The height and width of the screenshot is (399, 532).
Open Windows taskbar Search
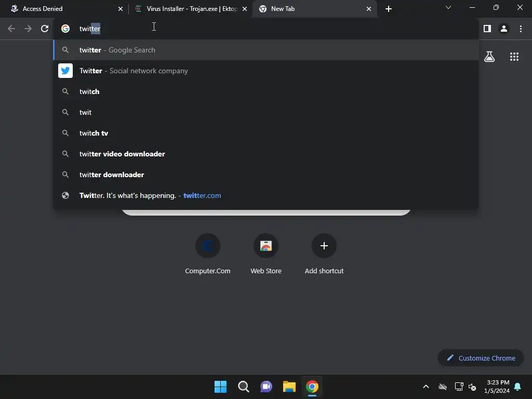[x=243, y=387]
